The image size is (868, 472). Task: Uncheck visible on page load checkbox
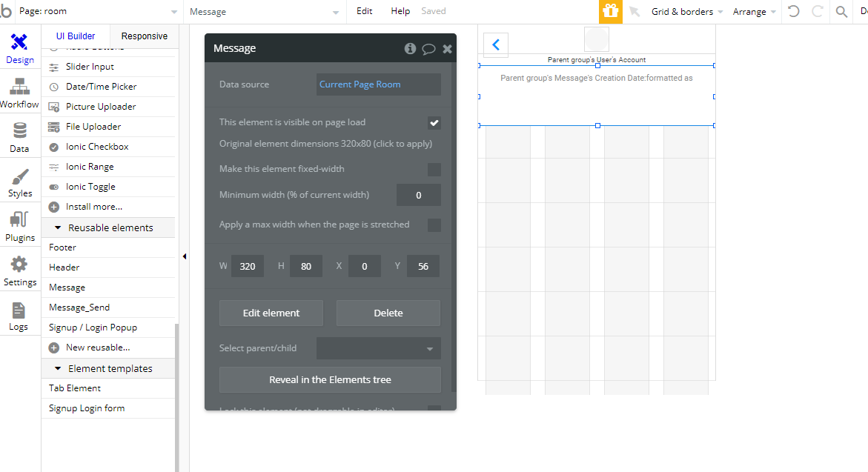click(434, 123)
